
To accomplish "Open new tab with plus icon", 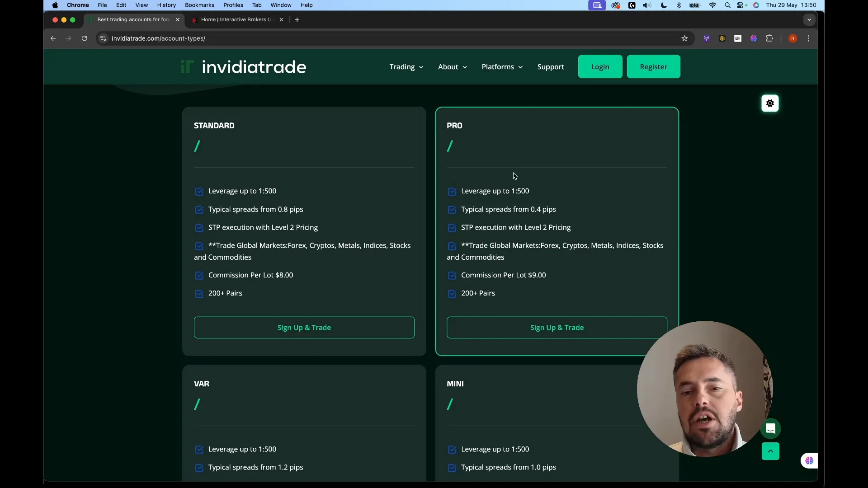I will 297,19.
